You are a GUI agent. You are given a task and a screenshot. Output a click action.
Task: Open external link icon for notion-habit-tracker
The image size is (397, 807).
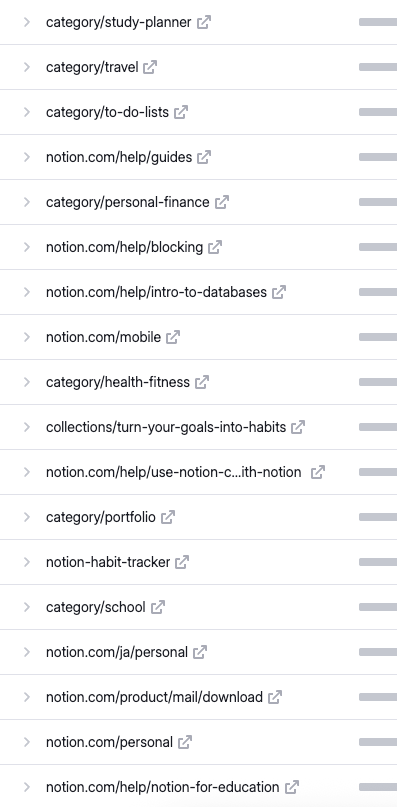[x=182, y=562]
